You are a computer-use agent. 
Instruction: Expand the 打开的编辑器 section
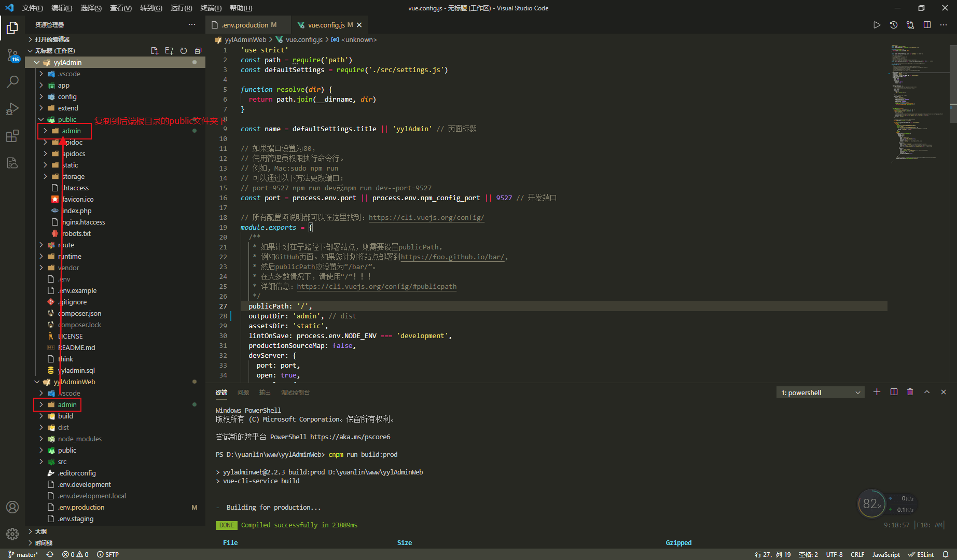pyautogui.click(x=52, y=39)
